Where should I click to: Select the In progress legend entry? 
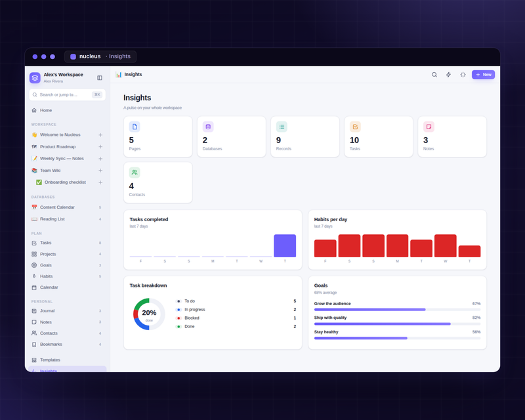point(236,310)
